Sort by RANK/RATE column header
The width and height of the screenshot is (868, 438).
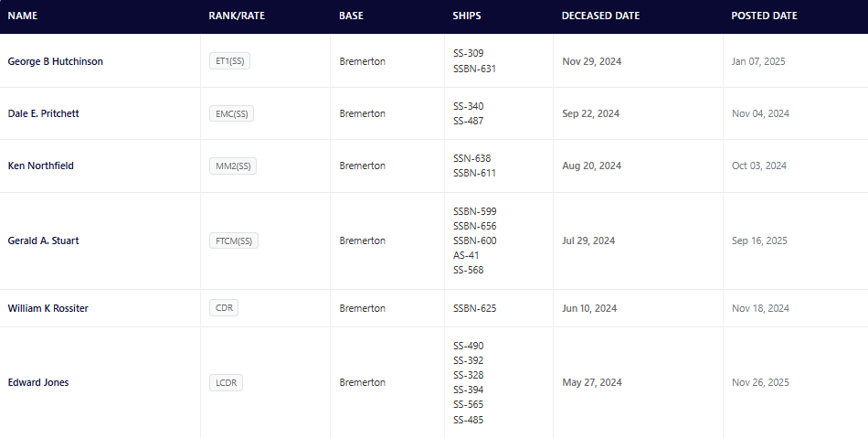point(237,16)
